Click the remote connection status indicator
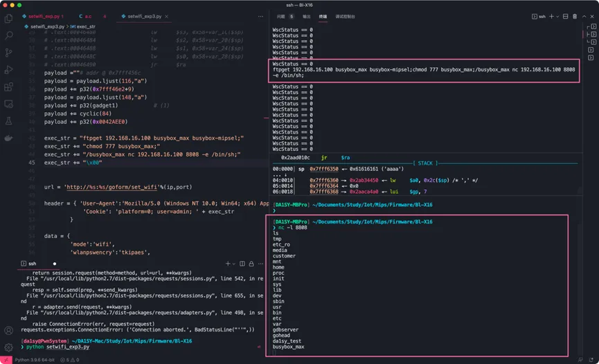 coord(6,360)
